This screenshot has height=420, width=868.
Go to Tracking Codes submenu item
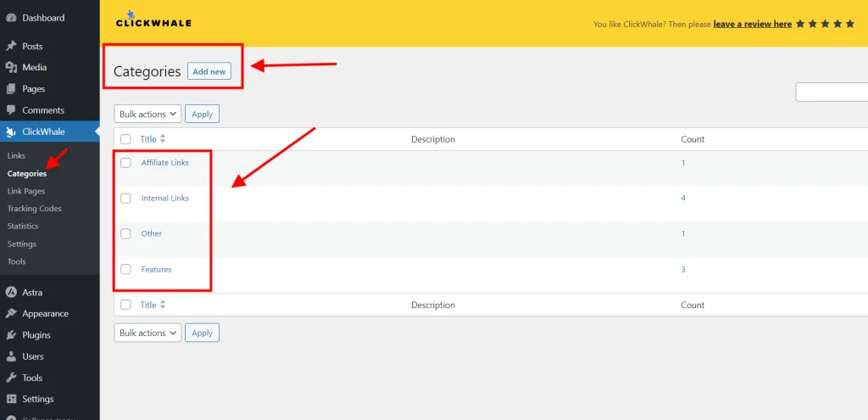tap(34, 209)
